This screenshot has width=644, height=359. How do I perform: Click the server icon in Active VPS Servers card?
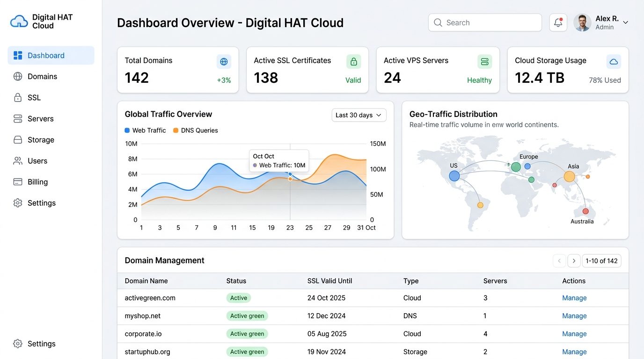point(485,62)
